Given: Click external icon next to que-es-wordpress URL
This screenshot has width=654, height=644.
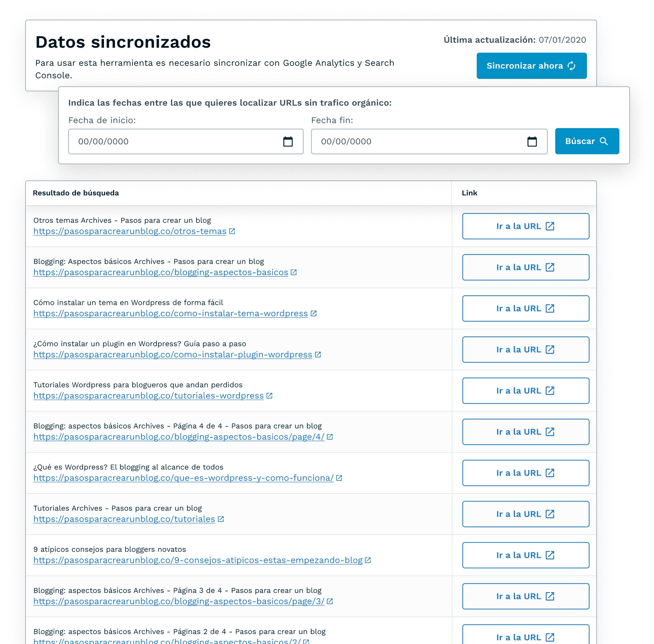Looking at the screenshot, I should [x=339, y=478].
